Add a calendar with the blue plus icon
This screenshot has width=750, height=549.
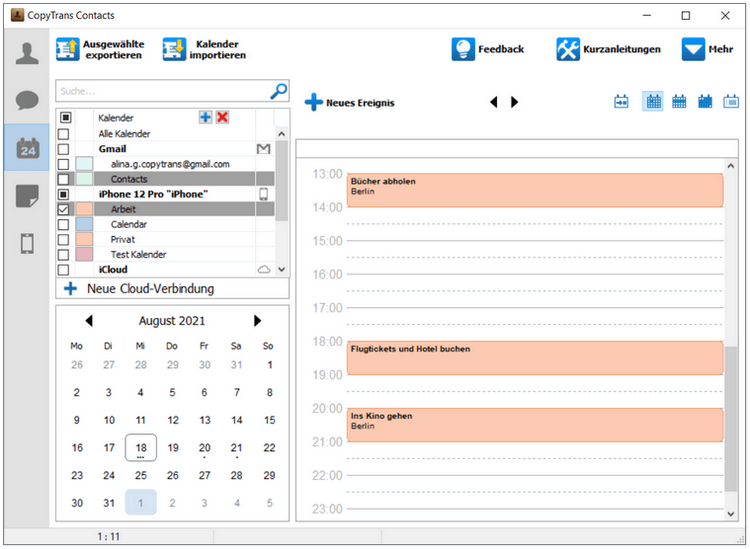[x=205, y=117]
